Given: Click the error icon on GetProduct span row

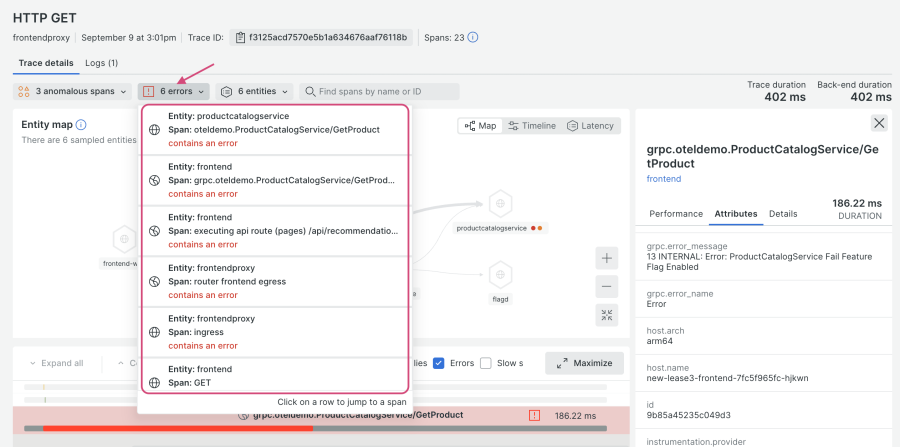Looking at the screenshot, I should [x=535, y=415].
